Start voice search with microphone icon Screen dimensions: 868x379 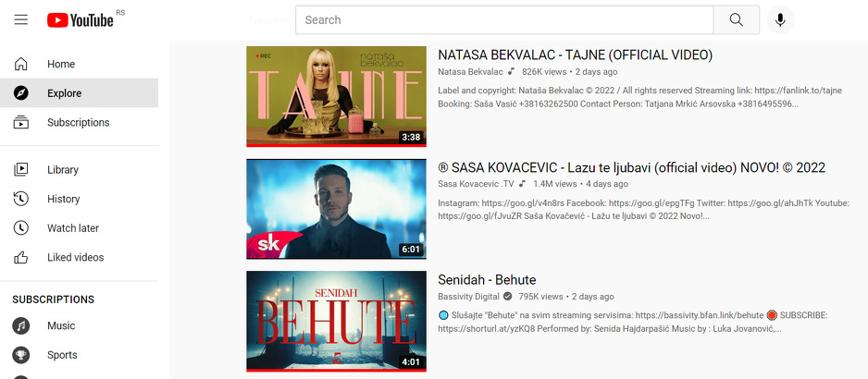(780, 20)
